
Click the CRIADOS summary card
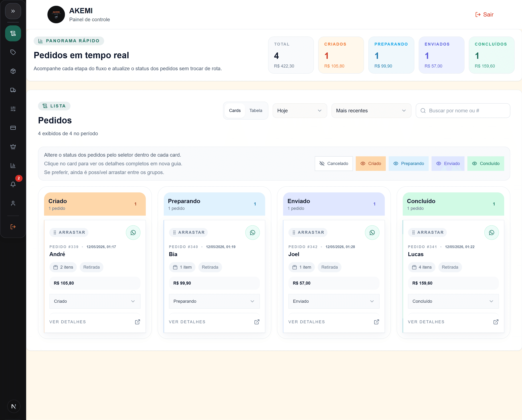pyautogui.click(x=341, y=55)
